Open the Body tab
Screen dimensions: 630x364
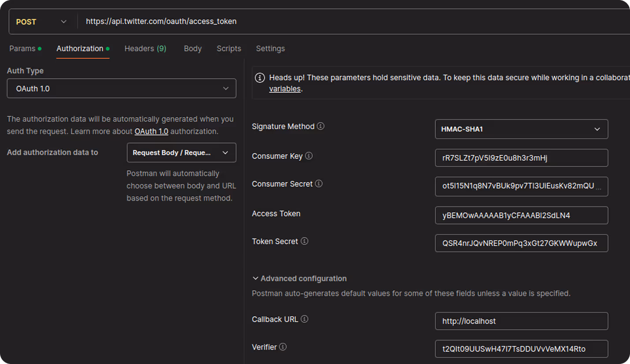coord(193,48)
